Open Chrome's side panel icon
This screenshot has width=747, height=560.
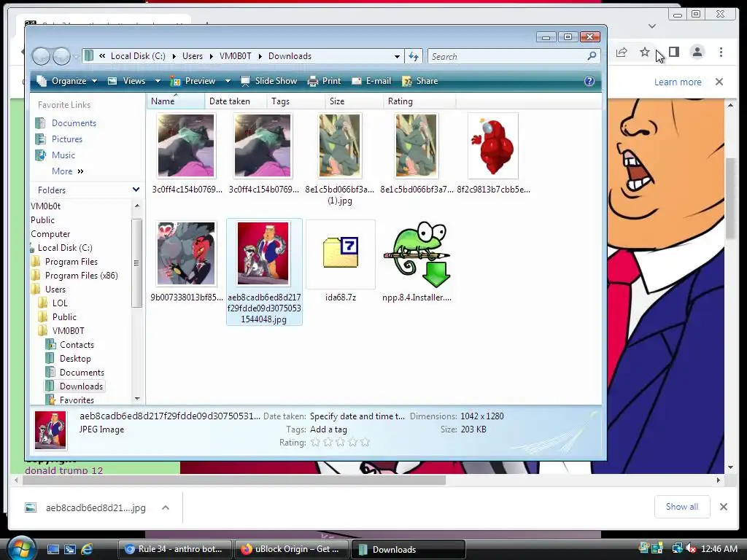[674, 52]
